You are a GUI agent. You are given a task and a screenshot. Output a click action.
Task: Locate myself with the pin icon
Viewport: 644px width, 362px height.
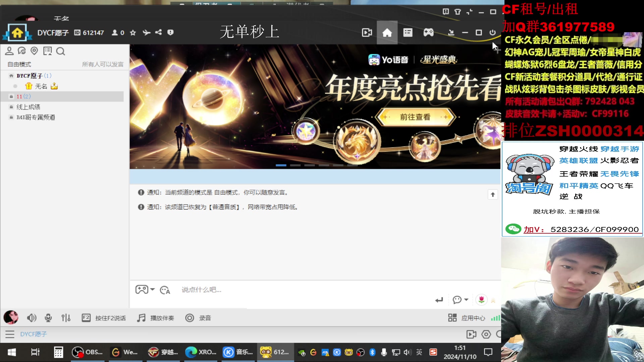34,51
